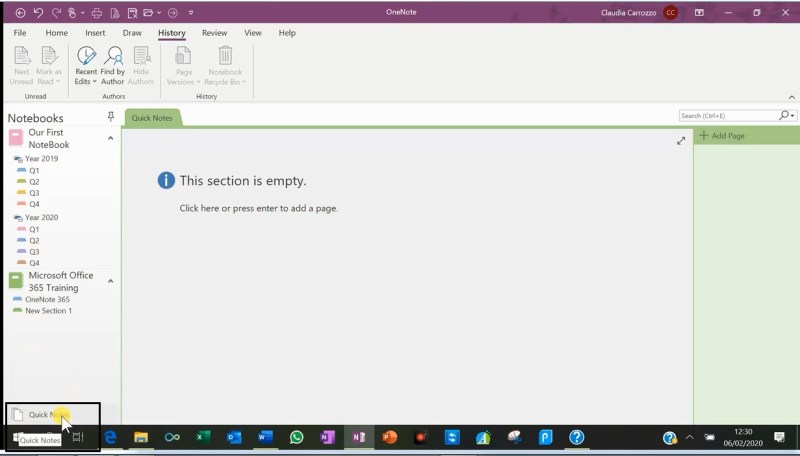Viewport: 800px width, 456px height.
Task: Open the Help ribbon tab
Action: point(287,33)
